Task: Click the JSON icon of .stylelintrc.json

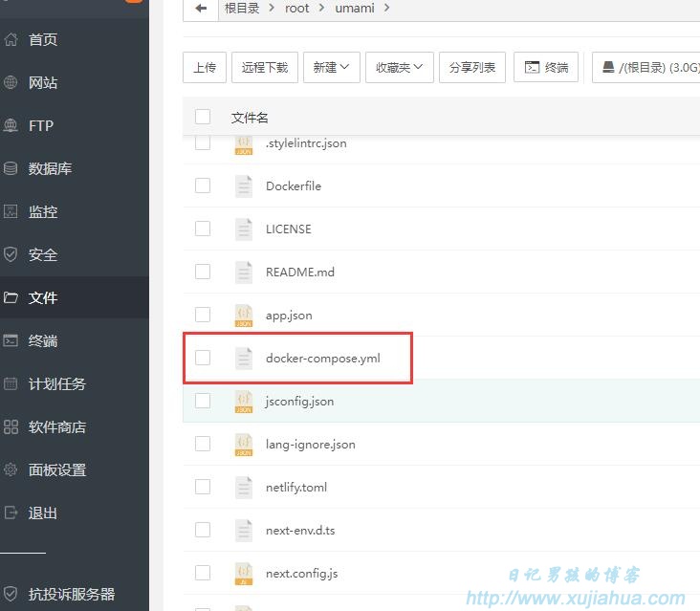Action: [244, 145]
